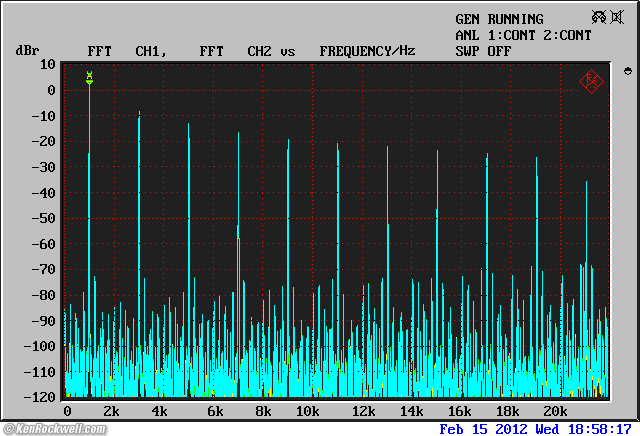The image size is (640, 436).
Task: Click the FFT CH1, trace label
Action: pyautogui.click(x=127, y=51)
